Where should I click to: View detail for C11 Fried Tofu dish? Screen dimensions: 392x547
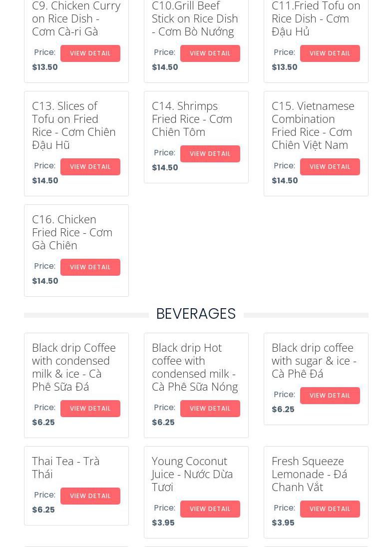click(x=330, y=53)
